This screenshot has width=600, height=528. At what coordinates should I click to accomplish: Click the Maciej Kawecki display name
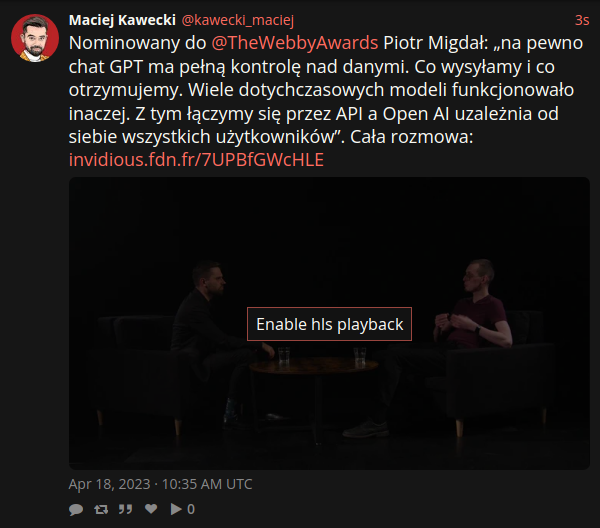[122, 20]
